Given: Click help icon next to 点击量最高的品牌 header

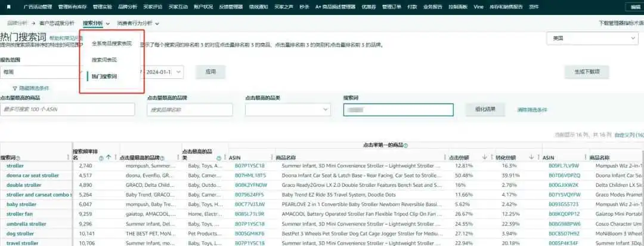Looking at the screenshot, I should 162,158.
